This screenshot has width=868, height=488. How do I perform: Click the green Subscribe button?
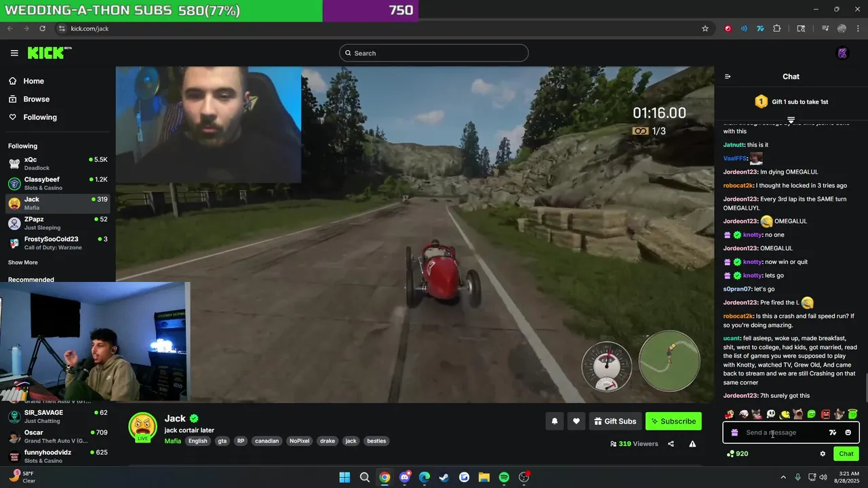673,421
